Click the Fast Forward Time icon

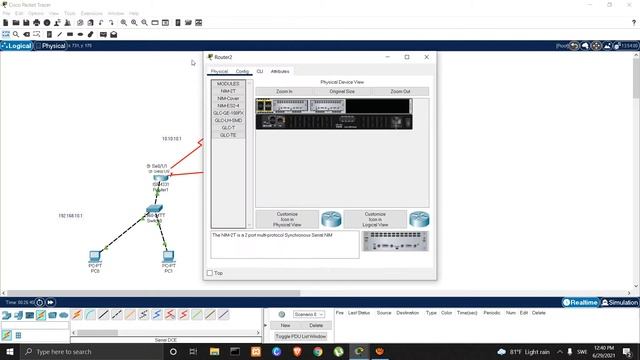click(50, 302)
